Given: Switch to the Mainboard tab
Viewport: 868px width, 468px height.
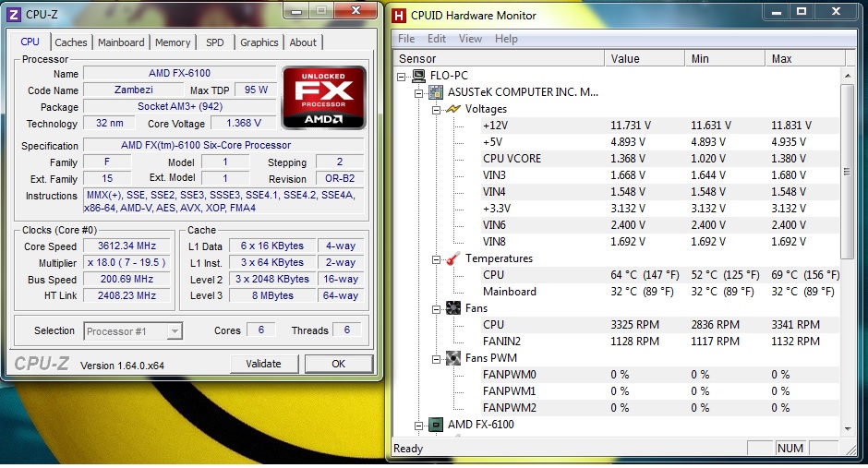Looking at the screenshot, I should click(x=121, y=42).
